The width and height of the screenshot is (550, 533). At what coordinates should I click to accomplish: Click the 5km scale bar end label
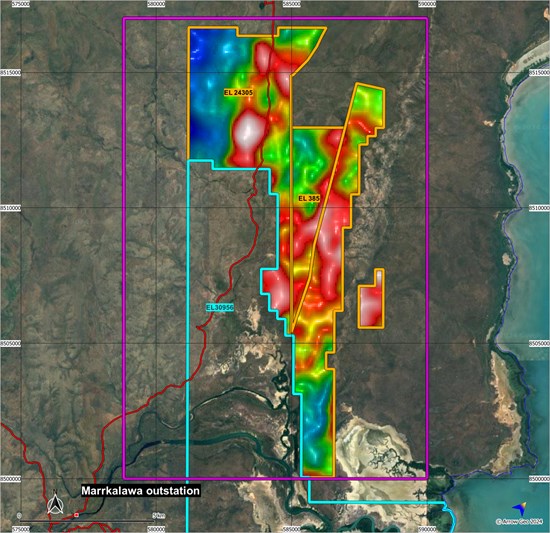point(159,516)
